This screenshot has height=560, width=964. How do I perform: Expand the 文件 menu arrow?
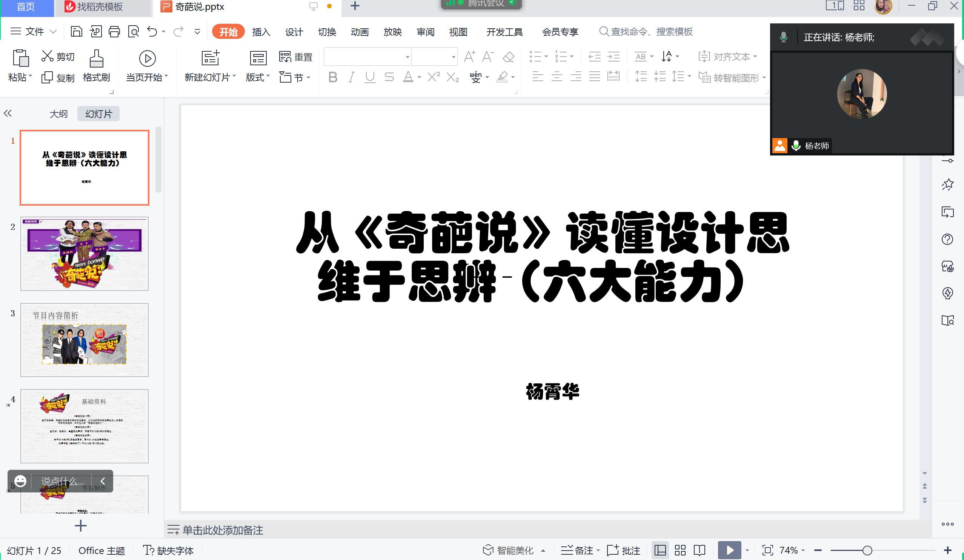pyautogui.click(x=54, y=32)
